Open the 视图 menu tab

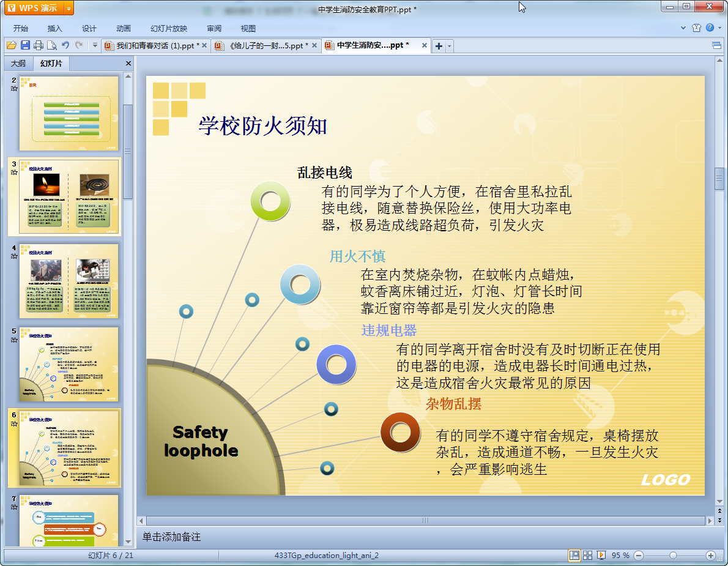pos(248,28)
